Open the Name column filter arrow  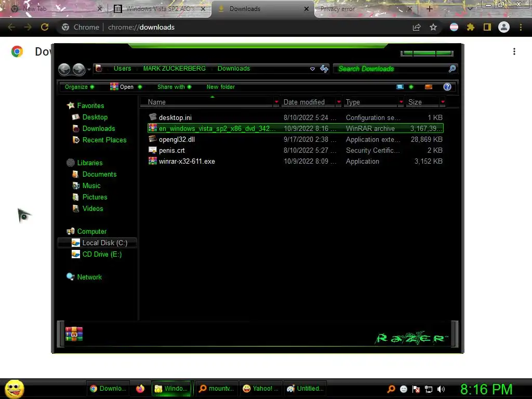coord(276,102)
